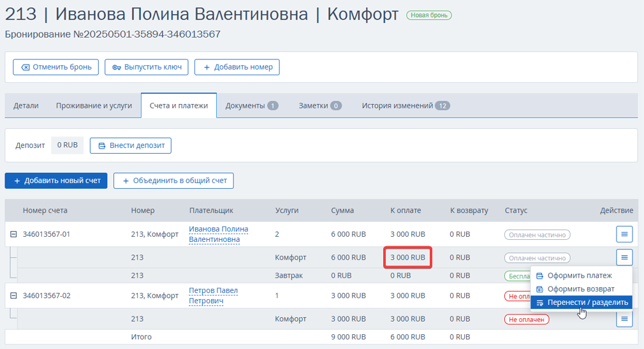Viewport: 644px width, 349px height.
Task: Open action menu for first Комфорт service row
Action: click(x=624, y=257)
